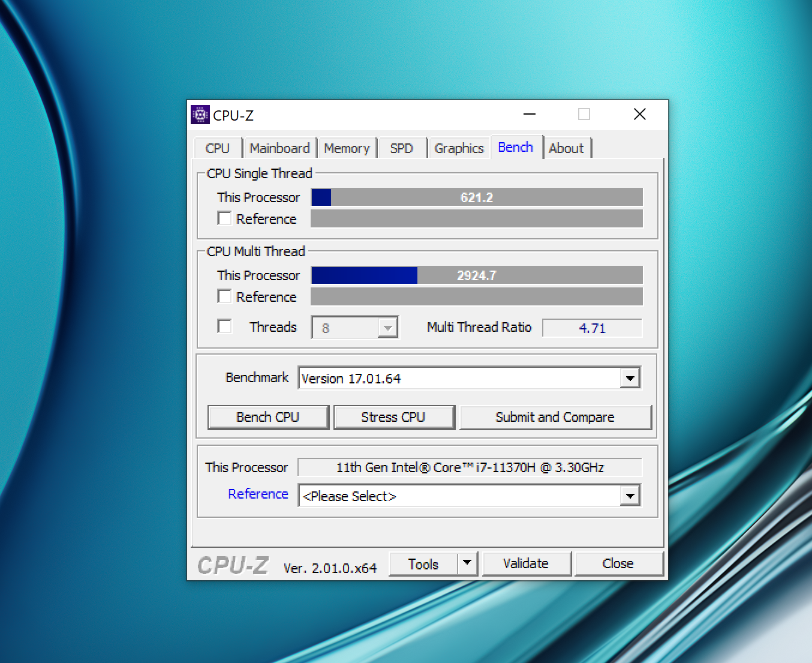Click the Ver. 2.01.0.x64 text
812x663 pixels.
330,568
